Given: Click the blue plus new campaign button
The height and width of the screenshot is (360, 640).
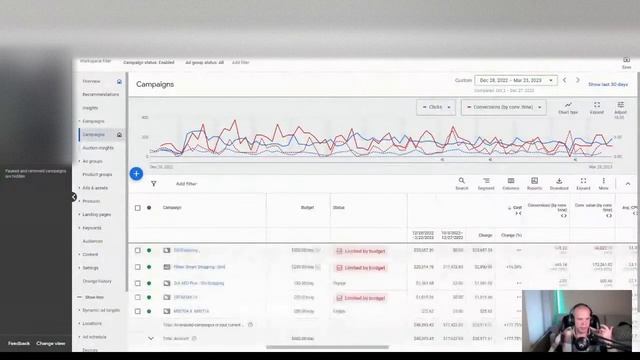Looking at the screenshot, I should click(x=136, y=173).
